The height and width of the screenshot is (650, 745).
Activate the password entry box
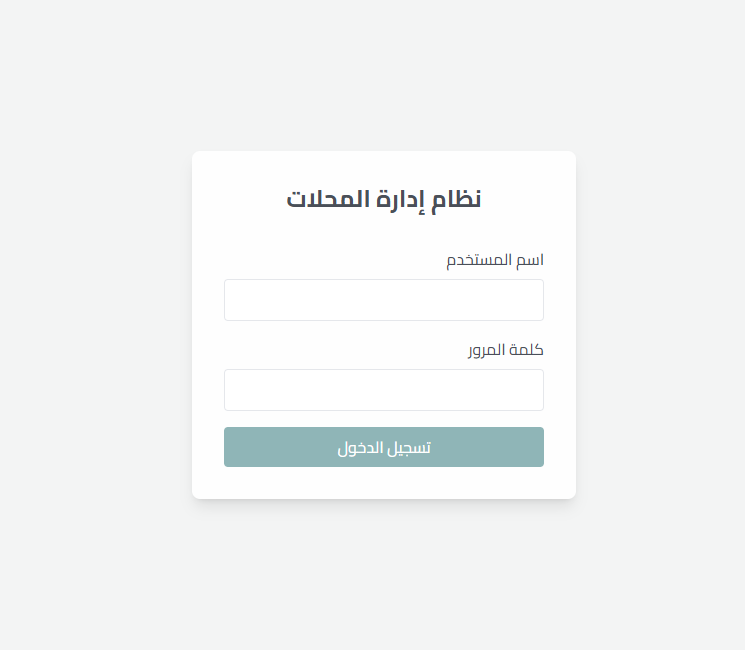point(383,390)
